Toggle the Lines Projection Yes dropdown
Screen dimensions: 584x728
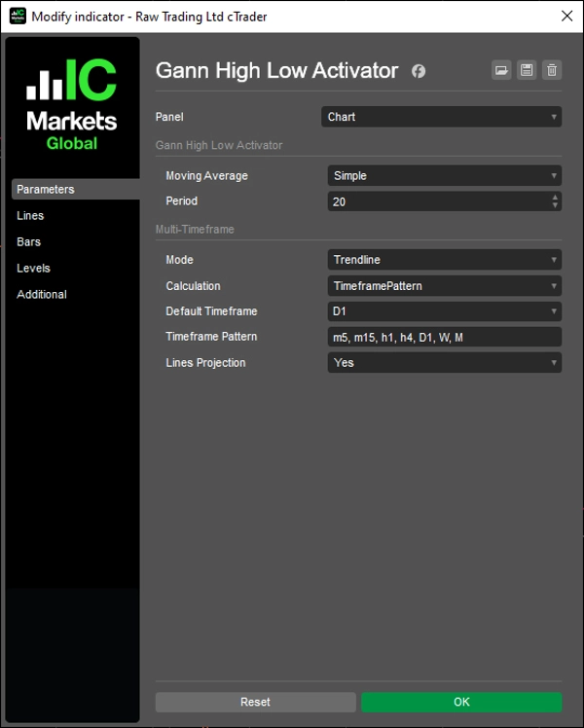(x=444, y=363)
